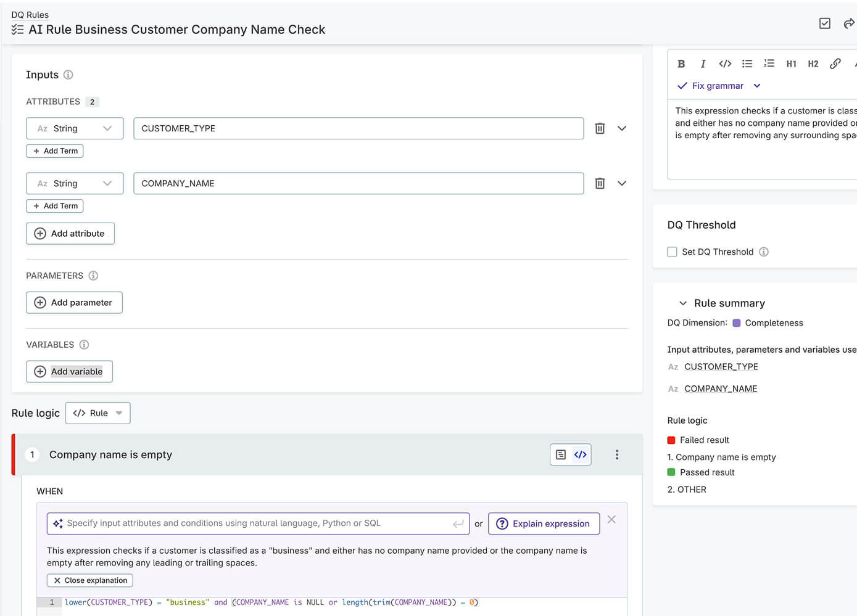Click the Italic formatting icon
This screenshot has height=616, width=857.
pos(703,64)
